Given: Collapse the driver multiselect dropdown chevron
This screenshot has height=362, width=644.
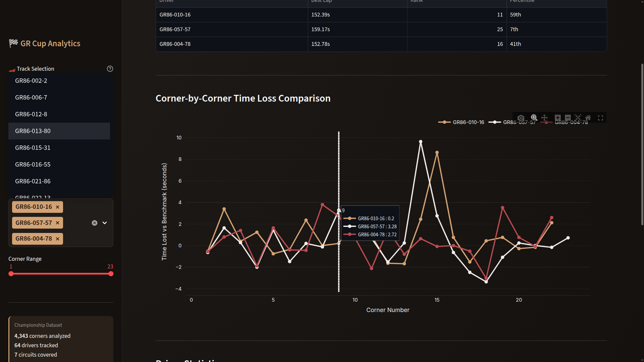Looking at the screenshot, I should [105, 223].
